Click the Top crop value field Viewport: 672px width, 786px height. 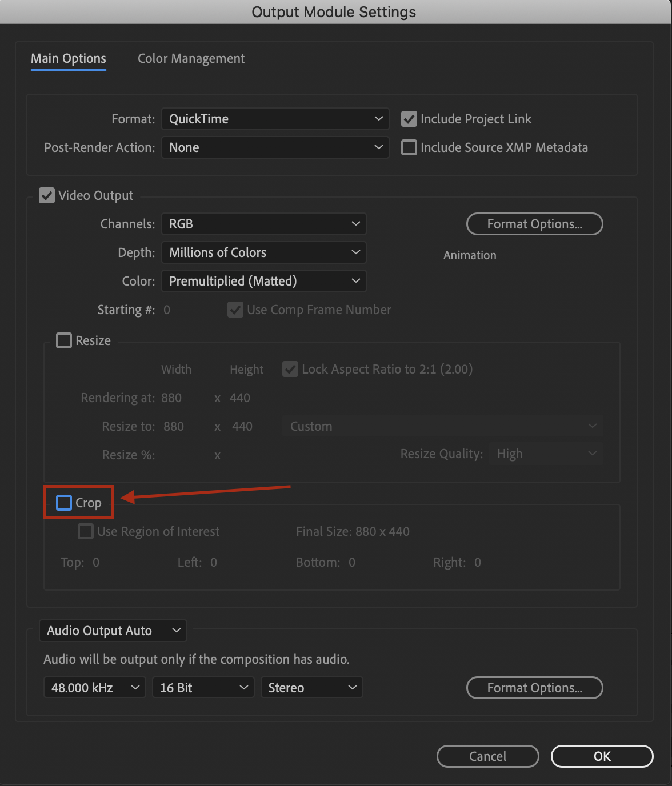(x=96, y=562)
